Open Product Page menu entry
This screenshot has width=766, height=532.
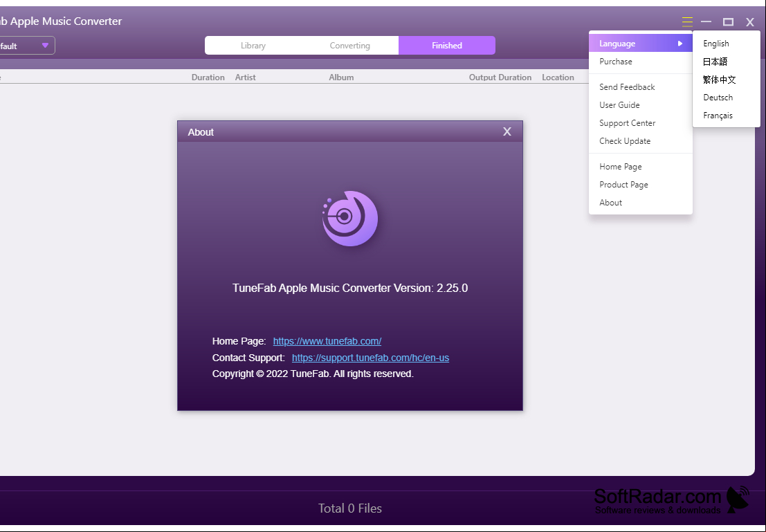point(641,185)
